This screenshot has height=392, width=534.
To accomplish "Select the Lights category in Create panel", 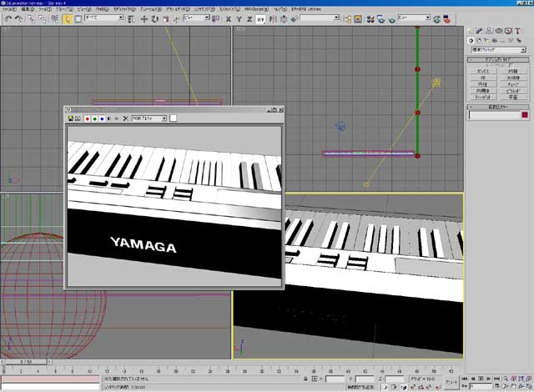I will click(x=486, y=41).
